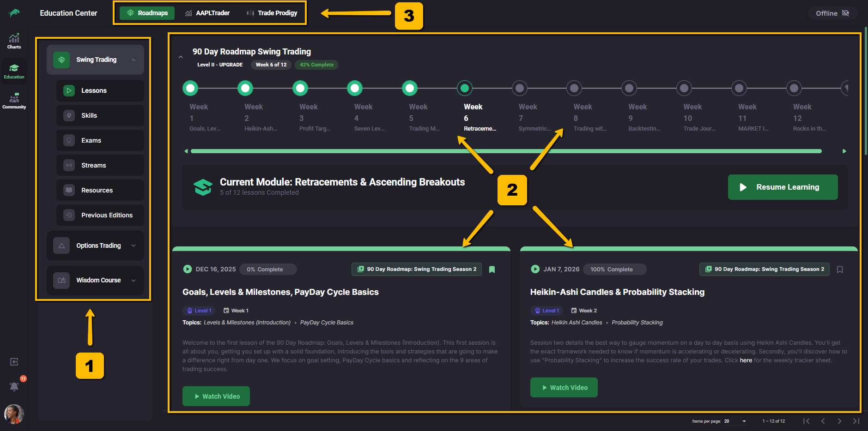Jump to last page icon

(856, 421)
